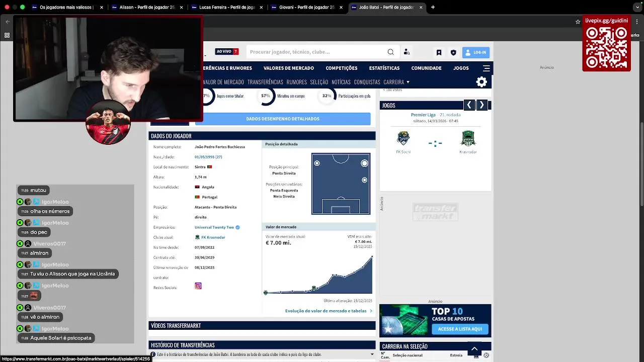Expand the transfer history note arrow
Image resolution: width=644 pixels, height=362 pixels.
(372, 354)
